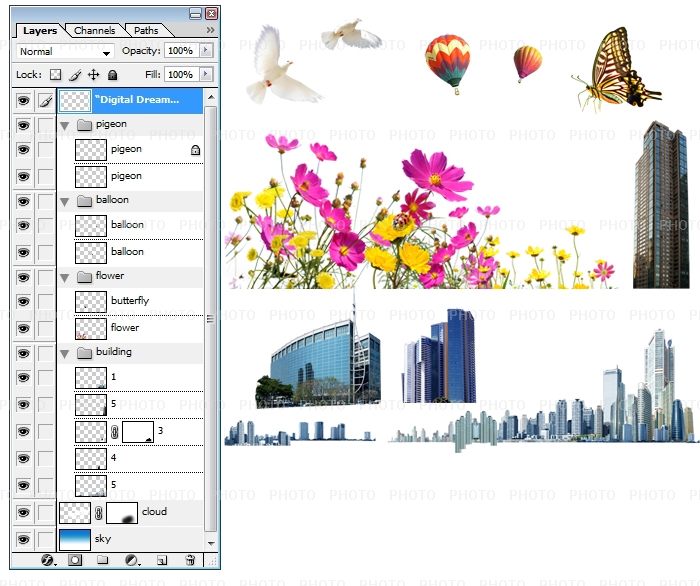Image resolution: width=700 pixels, height=586 pixels.
Task: Switch to the Paths tab
Action: click(x=146, y=31)
